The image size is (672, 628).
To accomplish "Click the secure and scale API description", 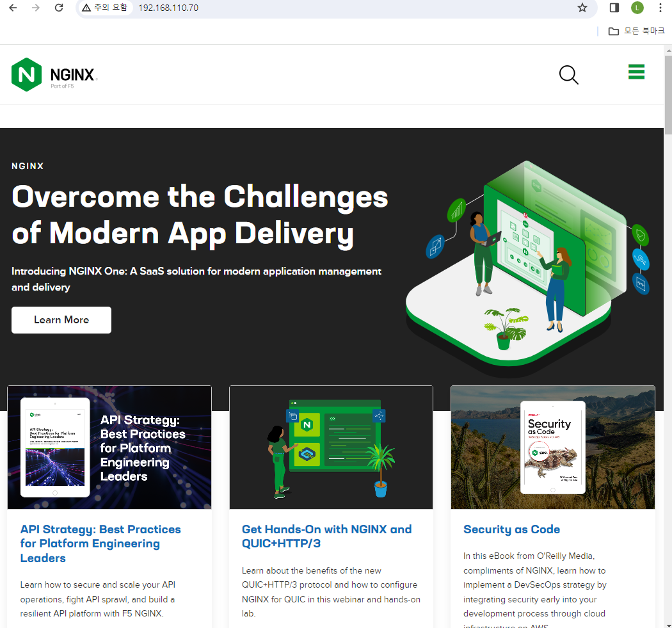I will tap(98, 599).
